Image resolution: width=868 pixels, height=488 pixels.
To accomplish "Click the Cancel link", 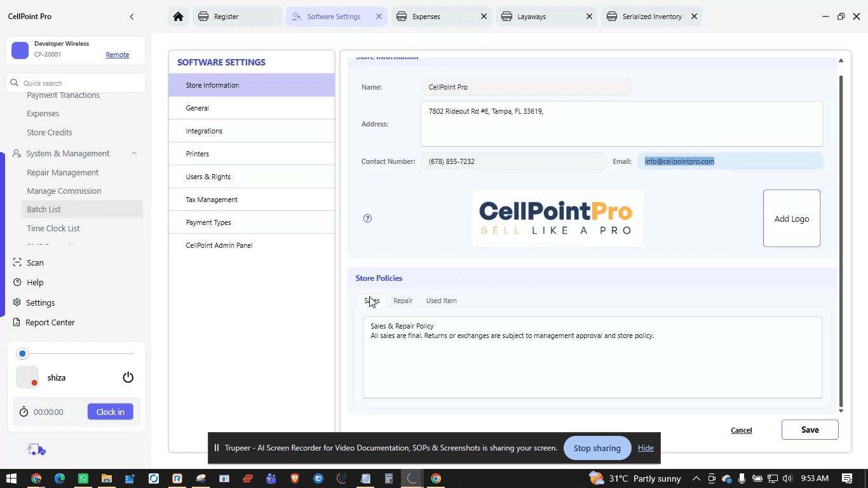I will point(742,430).
